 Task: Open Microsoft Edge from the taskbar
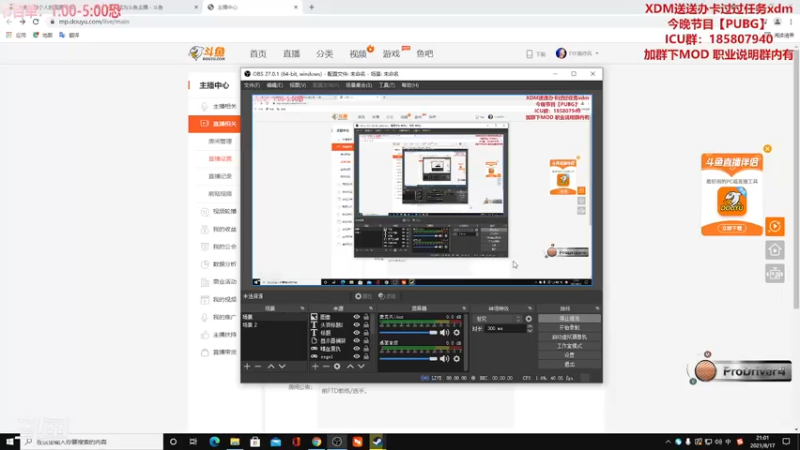214,442
